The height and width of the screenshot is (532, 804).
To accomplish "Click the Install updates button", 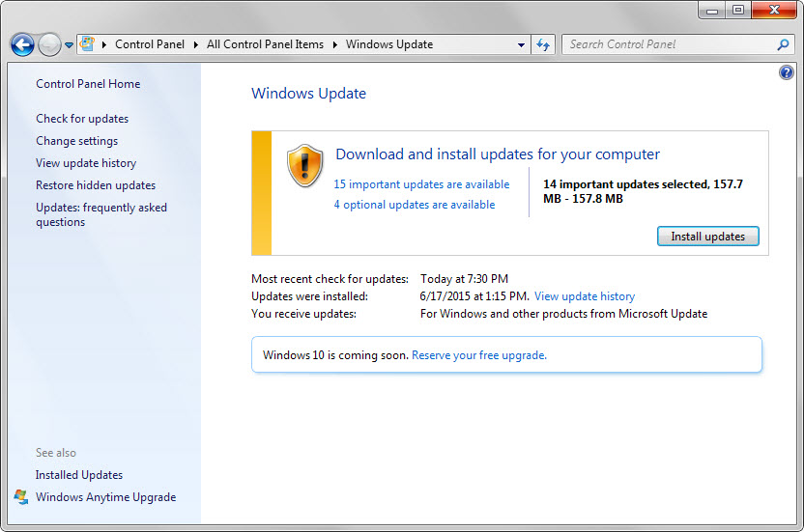I will 707,237.
